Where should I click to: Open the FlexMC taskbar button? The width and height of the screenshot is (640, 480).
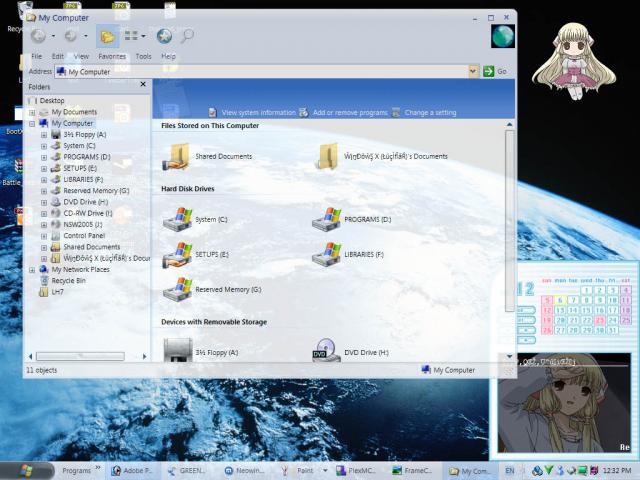[356, 471]
